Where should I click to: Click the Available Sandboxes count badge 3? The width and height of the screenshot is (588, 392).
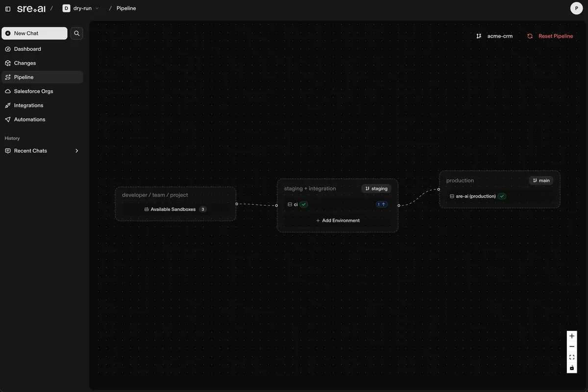[x=203, y=209]
